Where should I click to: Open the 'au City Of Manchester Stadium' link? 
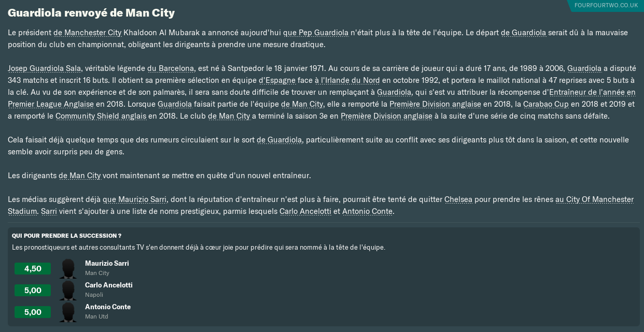[320, 206]
